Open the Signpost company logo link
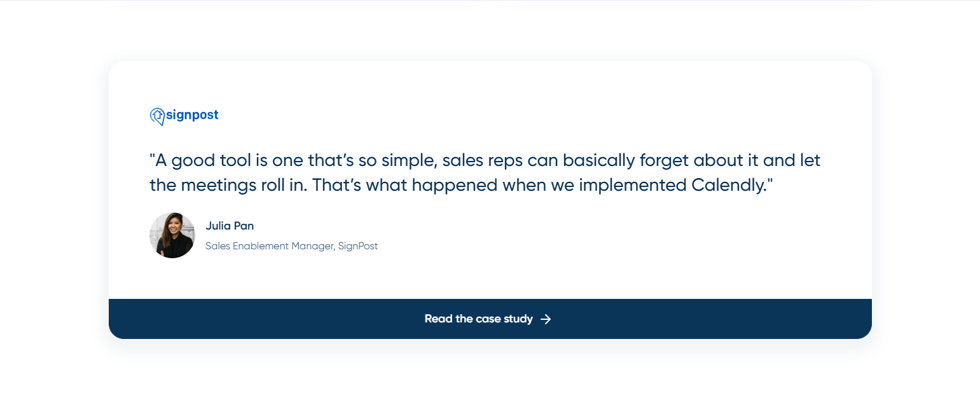 click(184, 114)
